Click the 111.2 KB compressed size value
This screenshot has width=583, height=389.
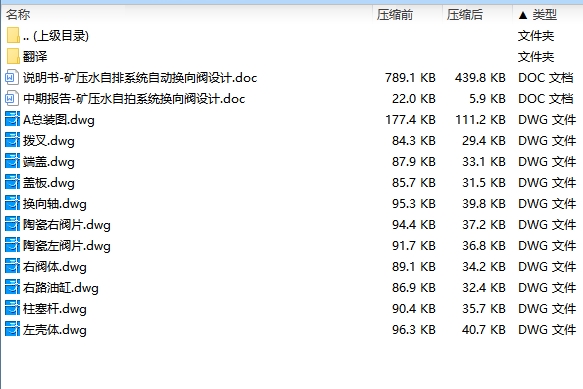(480, 120)
